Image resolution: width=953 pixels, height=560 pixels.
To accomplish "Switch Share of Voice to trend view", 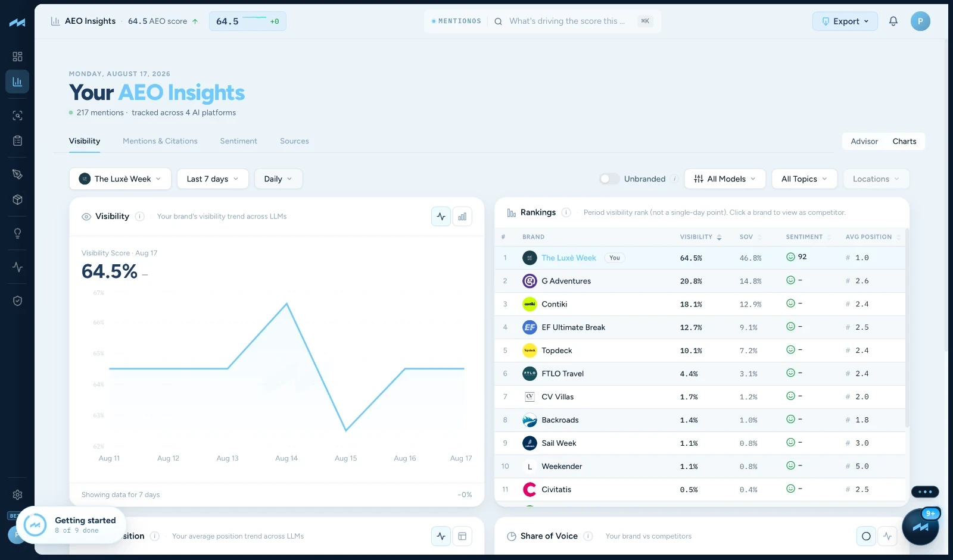I will click(x=887, y=536).
